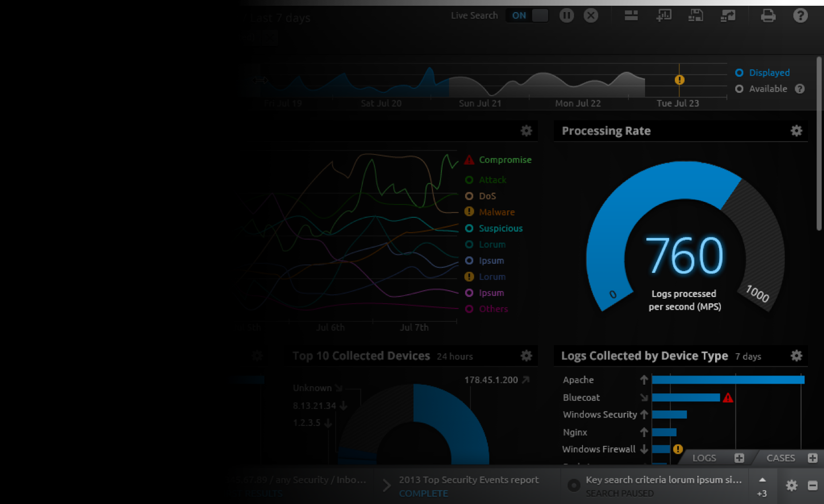The image size is (824, 504).
Task: Toggle the Others series in the legend
Action: coord(486,309)
